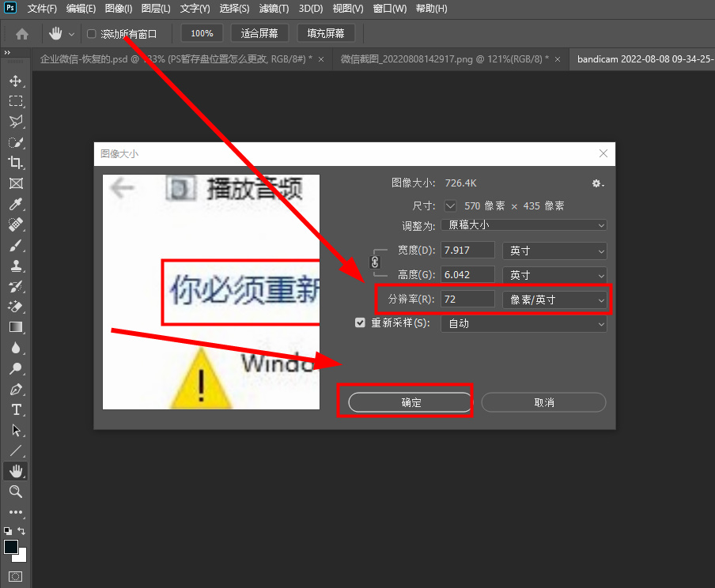Switch to the bandicam 2022-08-08 document tab
This screenshot has width=715, height=588.
(644, 58)
